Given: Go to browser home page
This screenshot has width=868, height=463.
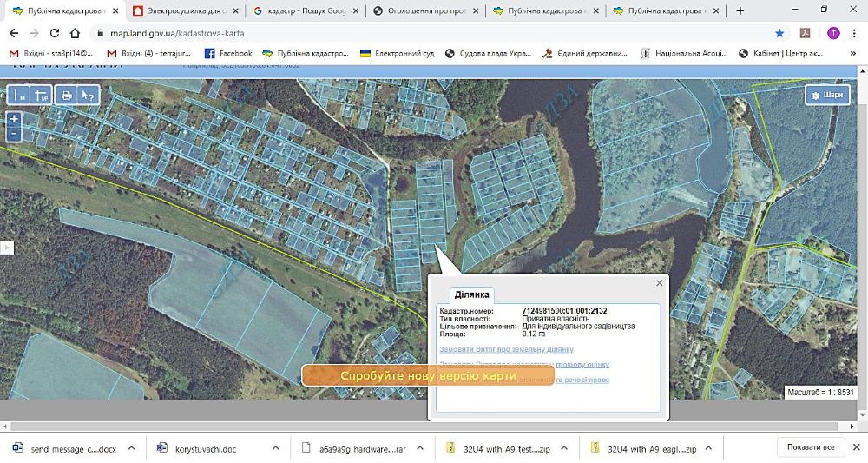Looking at the screenshot, I should (x=75, y=33).
